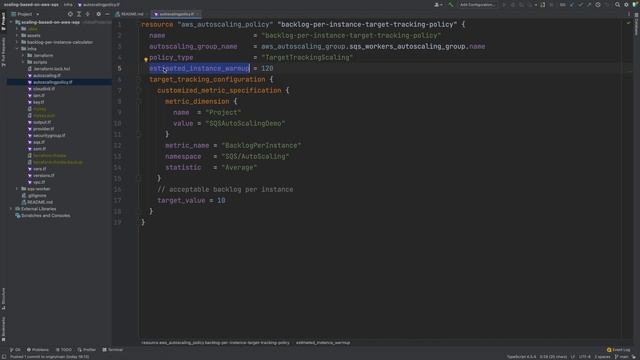Viewport: 640px width, 360px height.
Task: Collapse the scaling-based-on-aws-sqs root folder
Action: (11, 22)
